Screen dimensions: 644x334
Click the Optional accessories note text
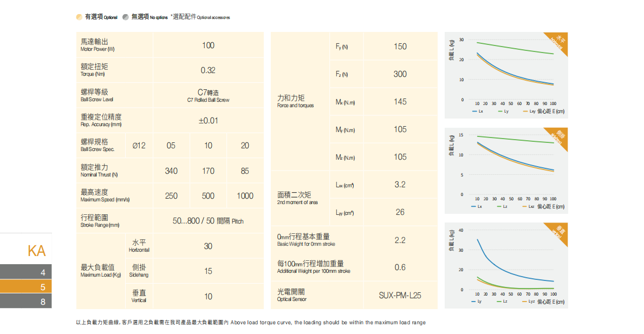(x=200, y=17)
